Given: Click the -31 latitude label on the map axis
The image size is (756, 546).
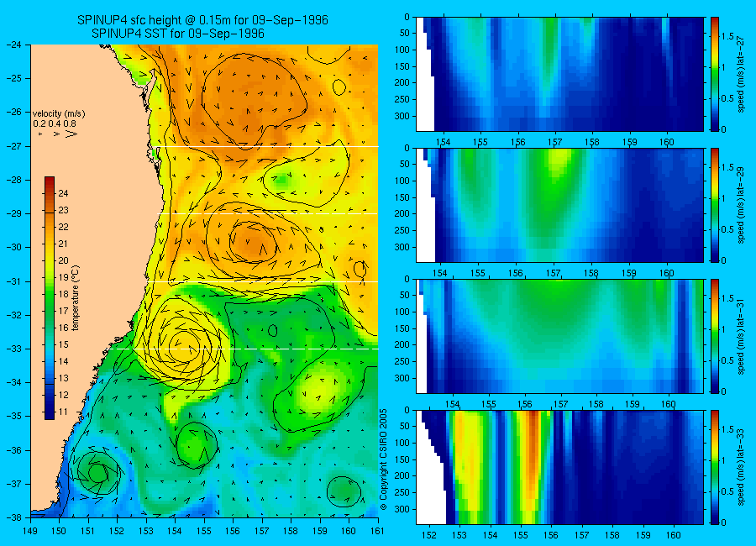Looking at the screenshot, I should tap(14, 281).
